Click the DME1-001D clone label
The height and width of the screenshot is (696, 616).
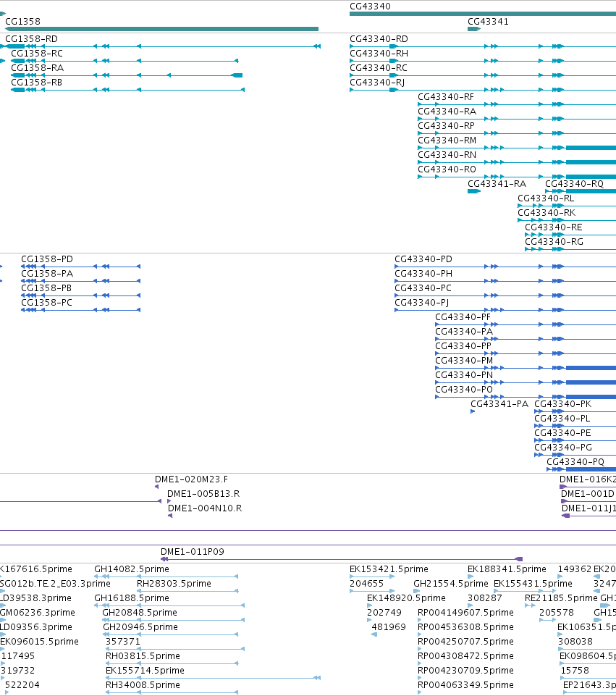pyautogui.click(x=587, y=494)
